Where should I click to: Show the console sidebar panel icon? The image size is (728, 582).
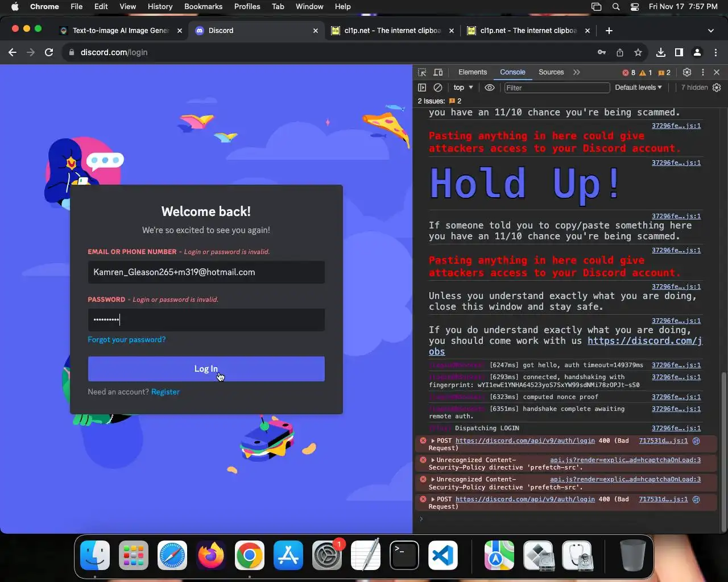point(422,88)
